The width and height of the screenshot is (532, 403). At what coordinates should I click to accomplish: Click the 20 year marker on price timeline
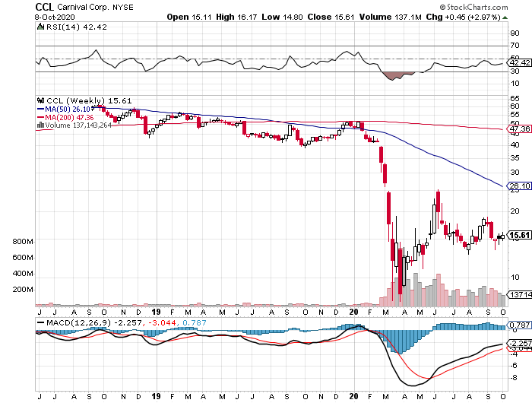tap(353, 312)
